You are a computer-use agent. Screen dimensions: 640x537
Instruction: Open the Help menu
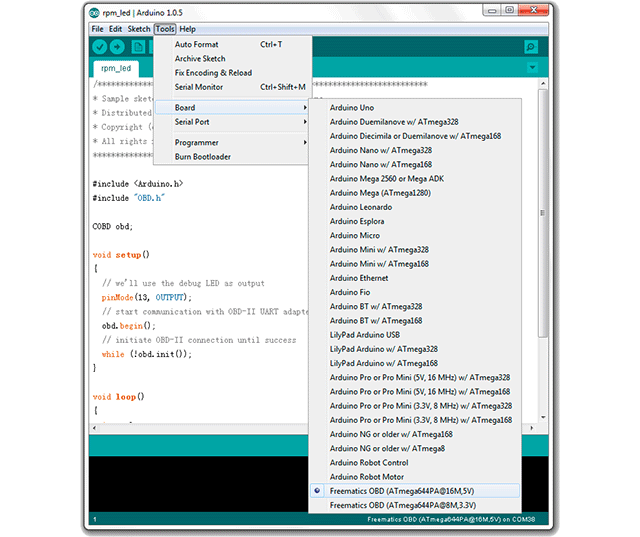pos(187,29)
